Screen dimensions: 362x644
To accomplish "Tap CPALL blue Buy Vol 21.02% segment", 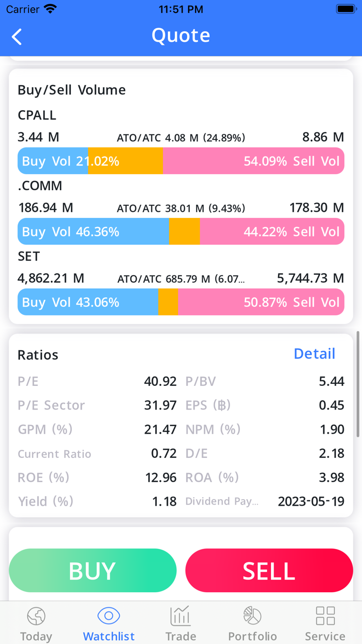I will [x=53, y=161].
